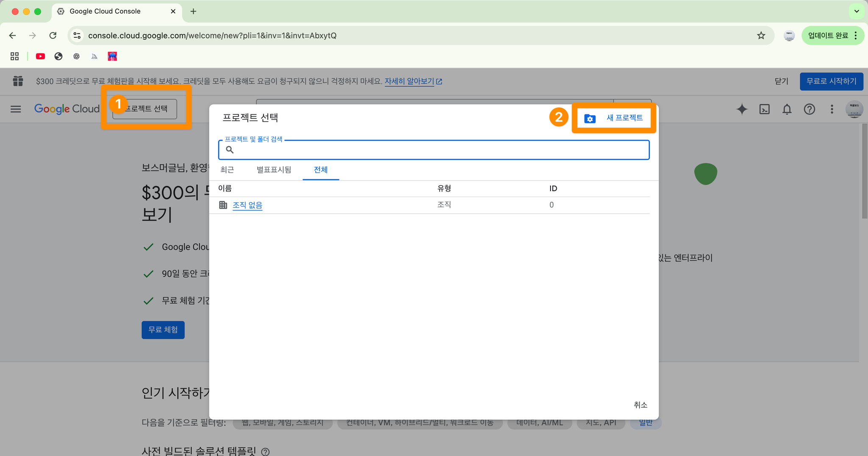Switch to the 최근 tab

[x=227, y=170]
